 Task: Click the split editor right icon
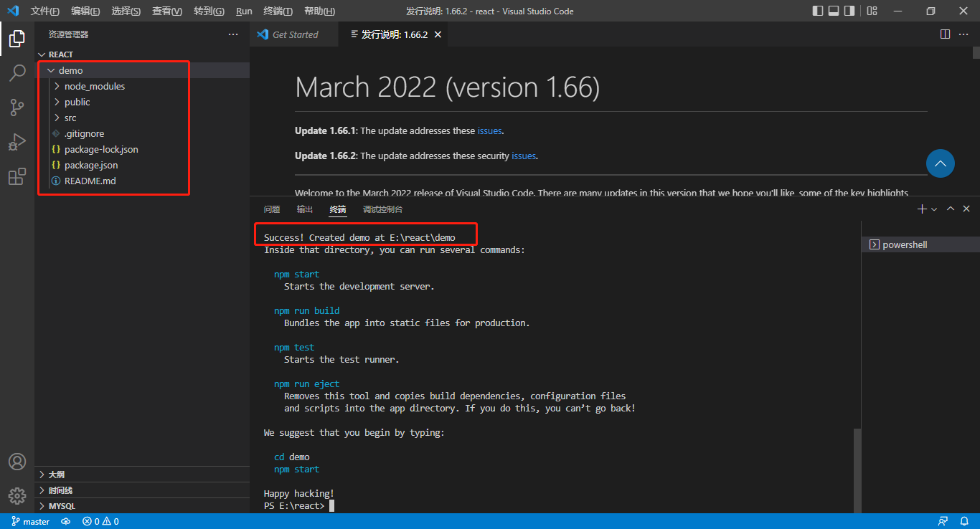(945, 34)
